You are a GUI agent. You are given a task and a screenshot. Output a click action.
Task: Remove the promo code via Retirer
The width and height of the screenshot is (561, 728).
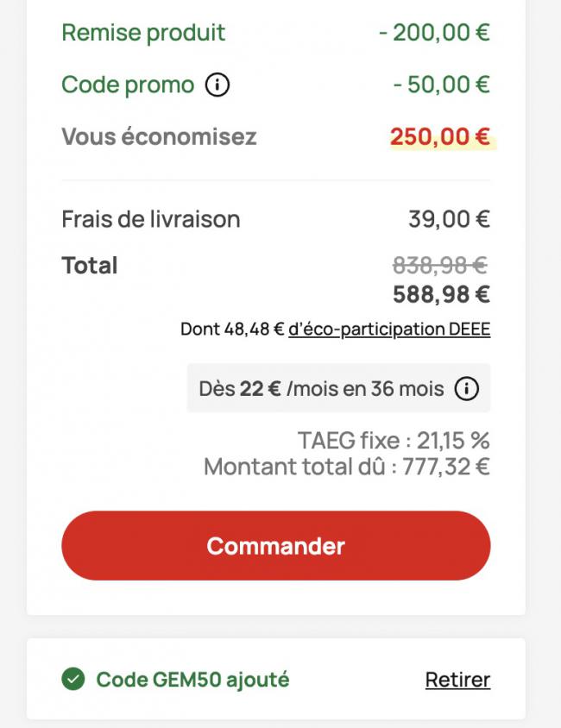(x=458, y=680)
